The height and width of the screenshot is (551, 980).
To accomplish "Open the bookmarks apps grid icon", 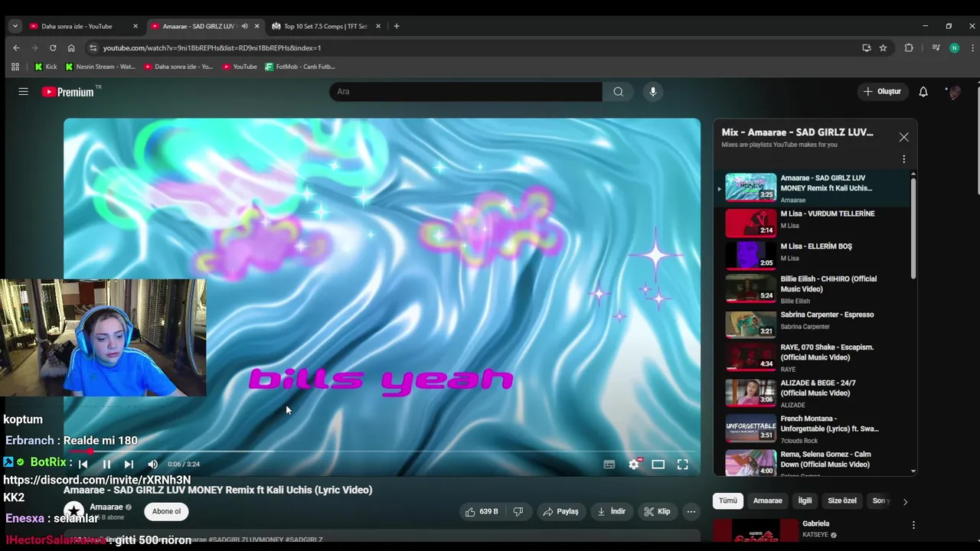I will (15, 67).
